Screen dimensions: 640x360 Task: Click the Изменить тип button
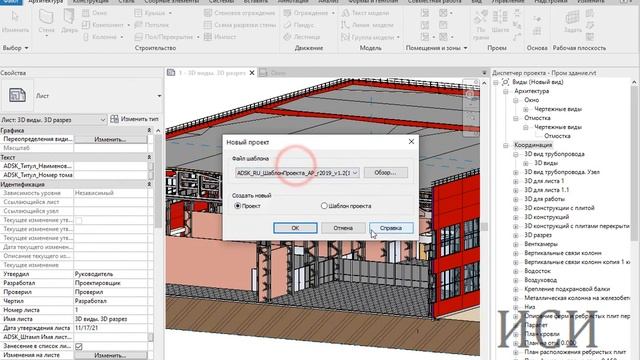(135, 119)
